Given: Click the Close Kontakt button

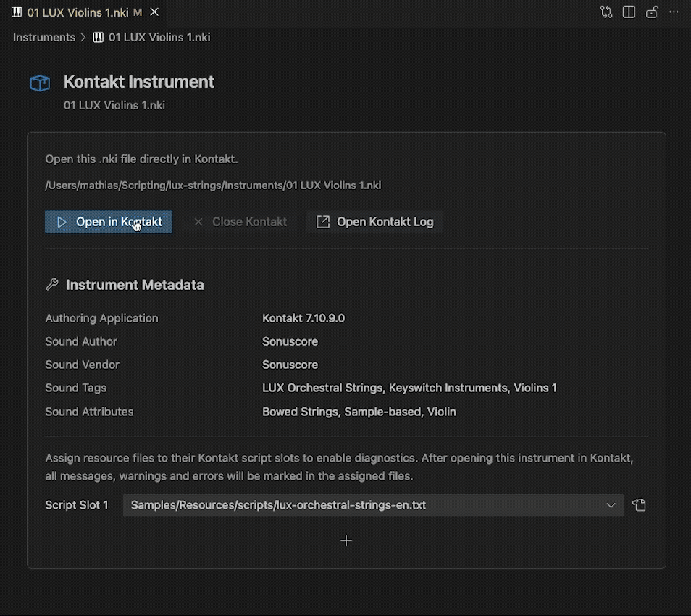Looking at the screenshot, I should (x=240, y=222).
